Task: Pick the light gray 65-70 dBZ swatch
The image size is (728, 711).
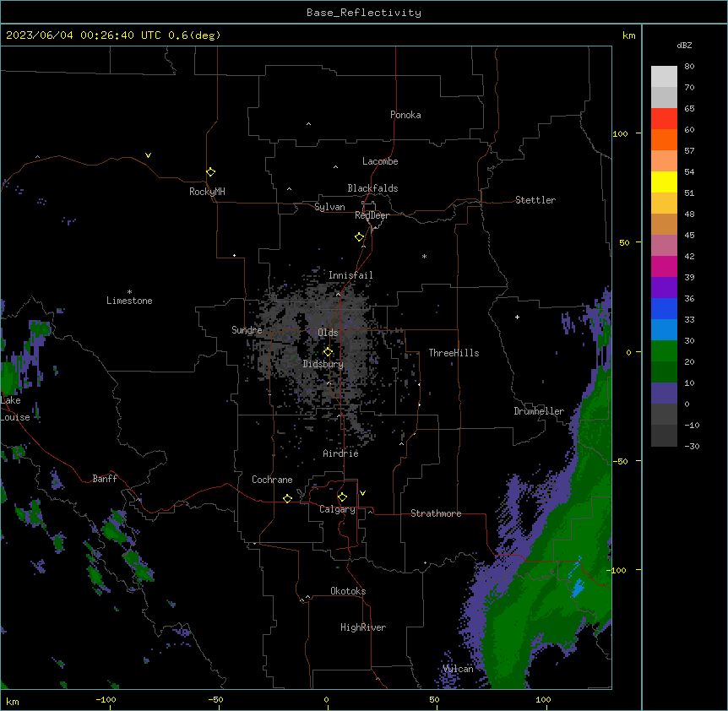Action: click(664, 97)
